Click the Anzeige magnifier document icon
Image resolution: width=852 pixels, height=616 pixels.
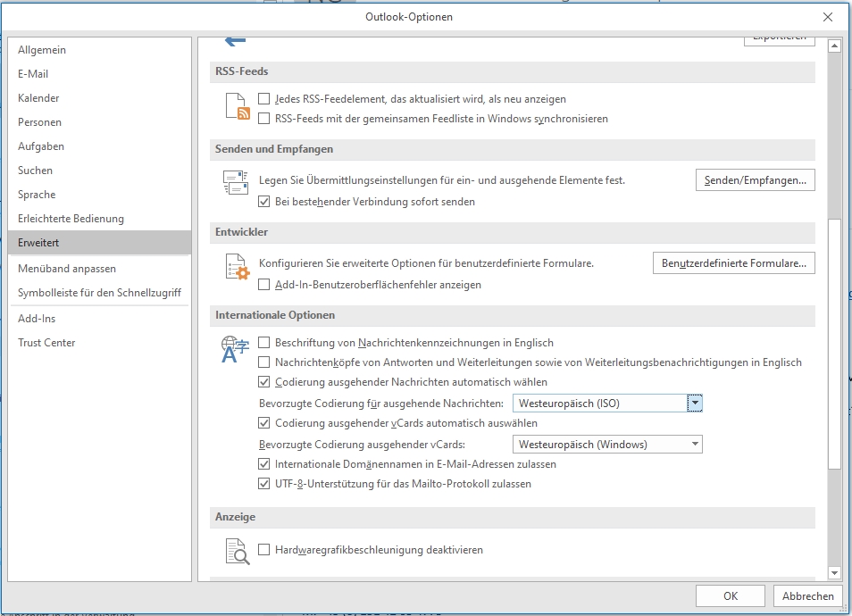tap(238, 552)
